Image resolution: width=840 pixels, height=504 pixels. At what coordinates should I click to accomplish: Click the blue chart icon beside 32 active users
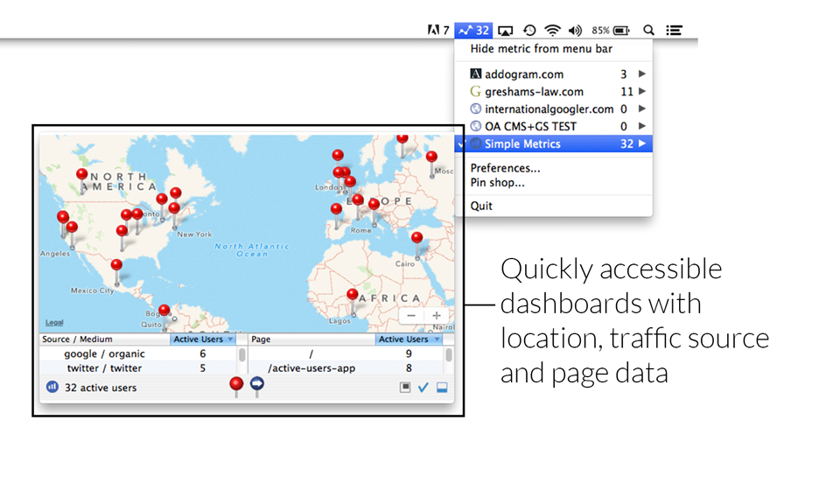tap(52, 387)
